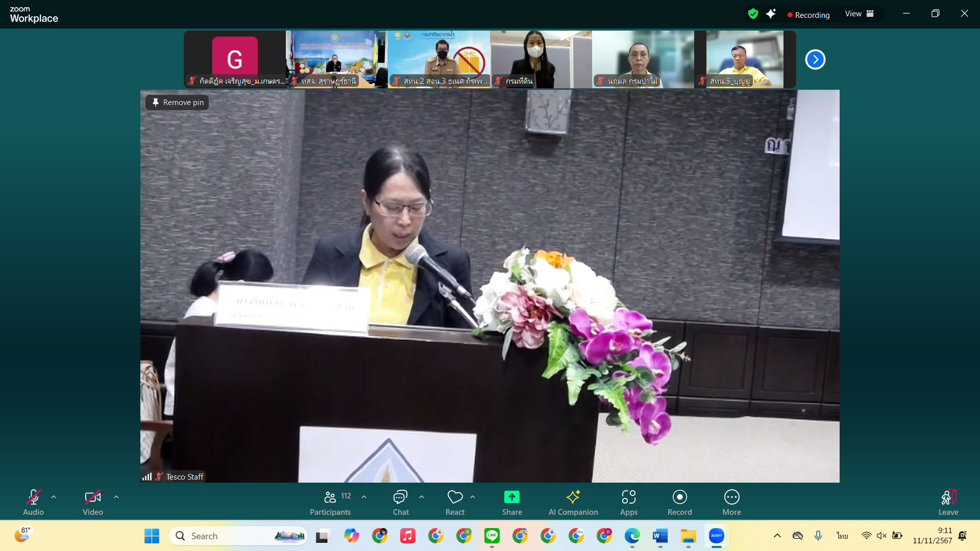
Task: Expand audio options arrow beside Audio
Action: click(x=54, y=496)
